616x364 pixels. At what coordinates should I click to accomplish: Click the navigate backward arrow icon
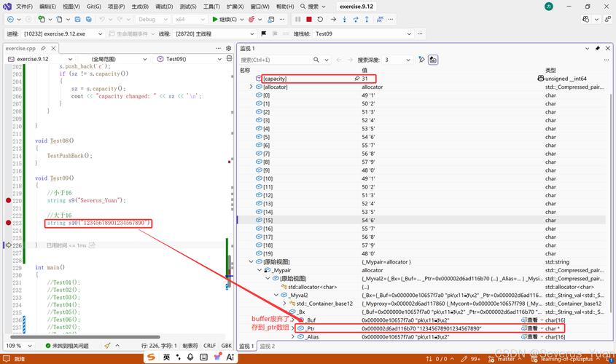pyautogui.click(x=11, y=19)
